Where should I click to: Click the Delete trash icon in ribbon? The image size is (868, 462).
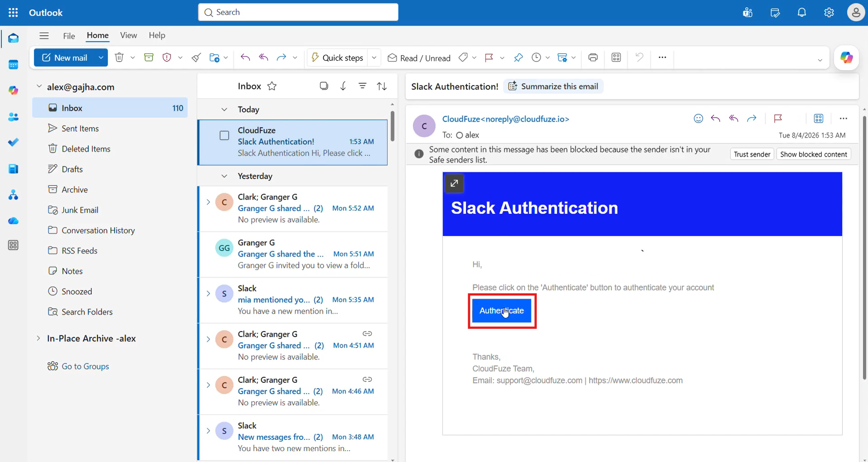pos(119,57)
